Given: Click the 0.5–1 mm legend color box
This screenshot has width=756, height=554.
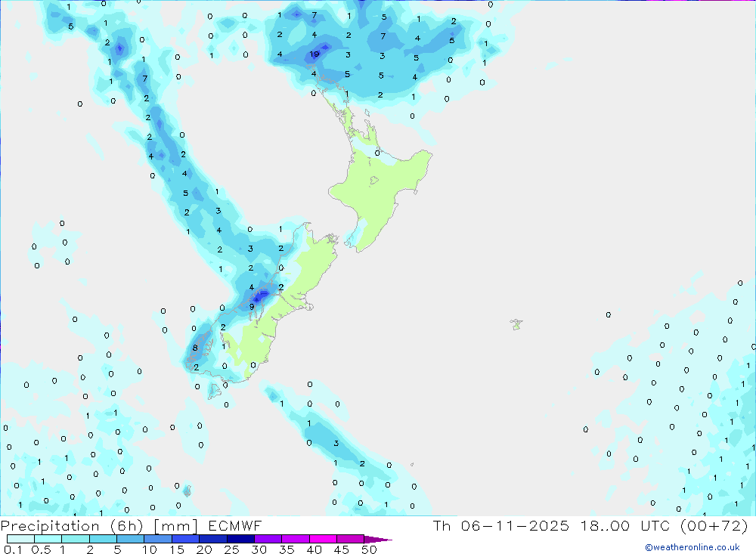Looking at the screenshot, I should click(x=48, y=539).
